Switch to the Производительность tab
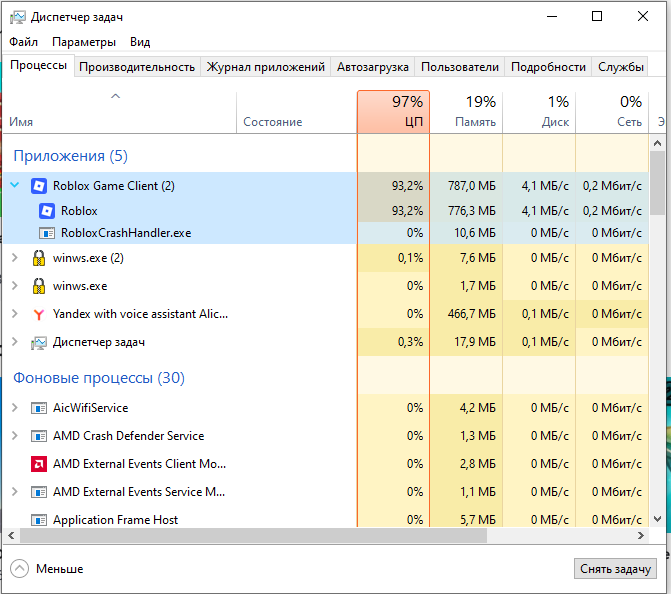 coord(137,67)
